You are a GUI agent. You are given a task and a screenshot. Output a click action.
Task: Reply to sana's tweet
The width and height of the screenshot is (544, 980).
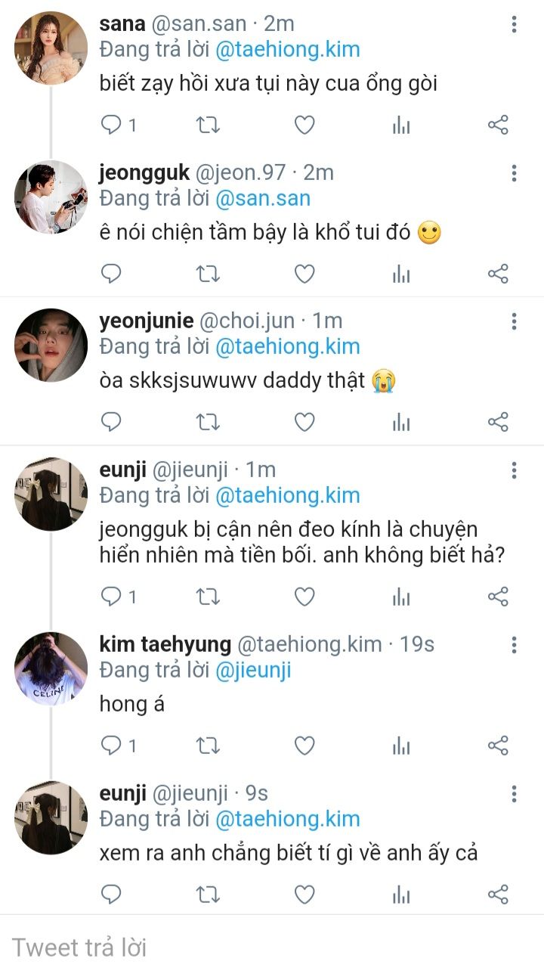112,125
